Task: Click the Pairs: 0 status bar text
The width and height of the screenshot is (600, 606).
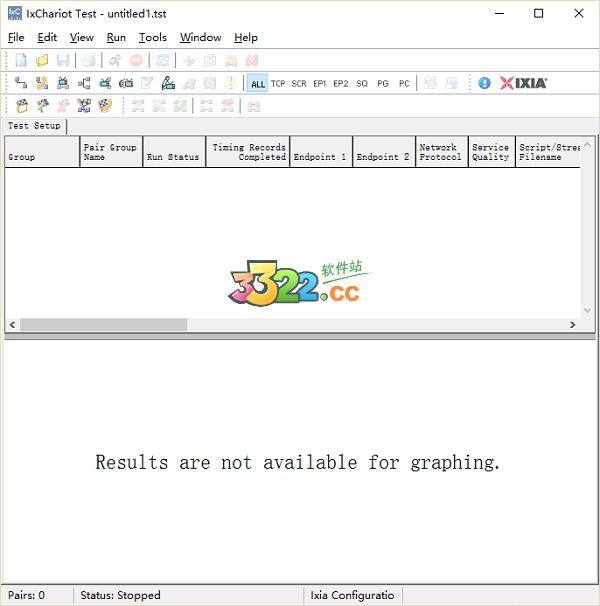Action: tap(26, 595)
